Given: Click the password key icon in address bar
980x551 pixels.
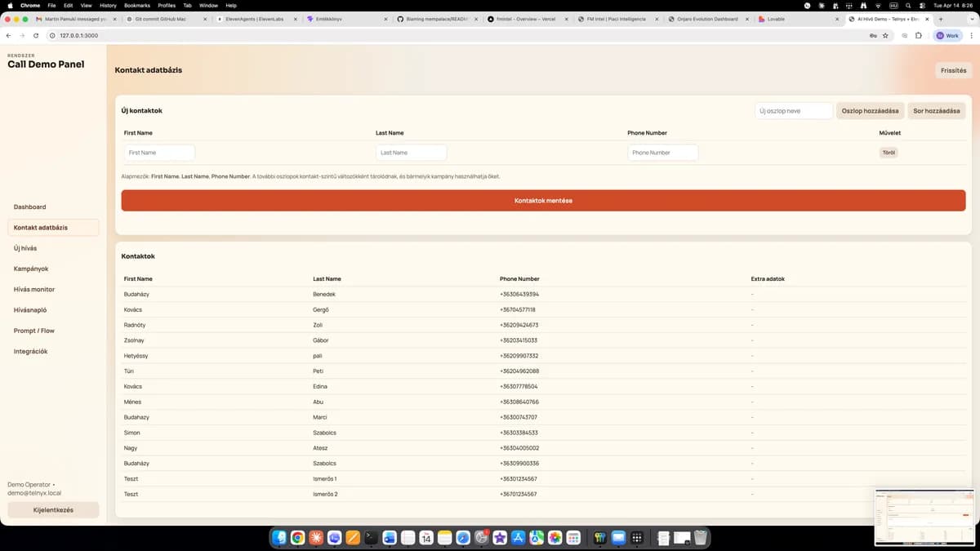Looking at the screenshot, I should point(873,36).
